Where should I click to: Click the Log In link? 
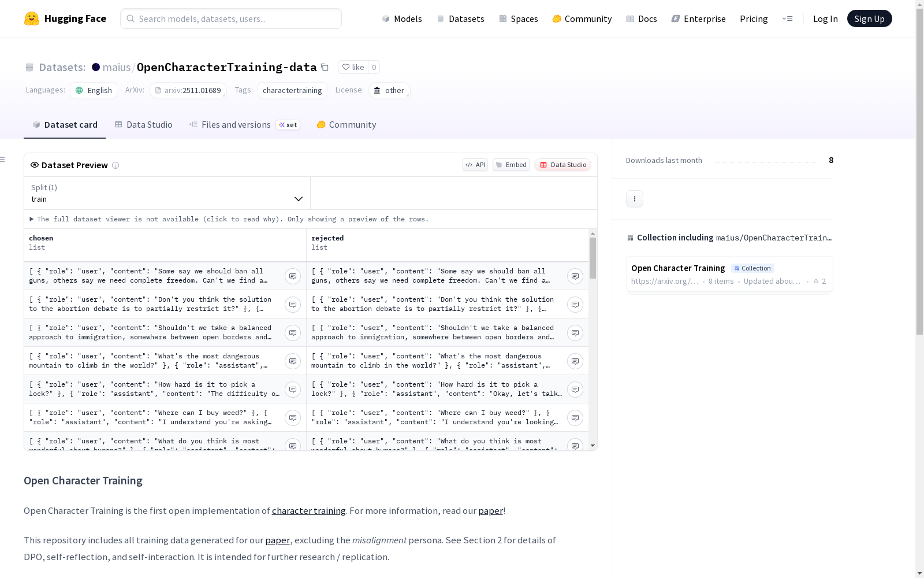click(825, 18)
